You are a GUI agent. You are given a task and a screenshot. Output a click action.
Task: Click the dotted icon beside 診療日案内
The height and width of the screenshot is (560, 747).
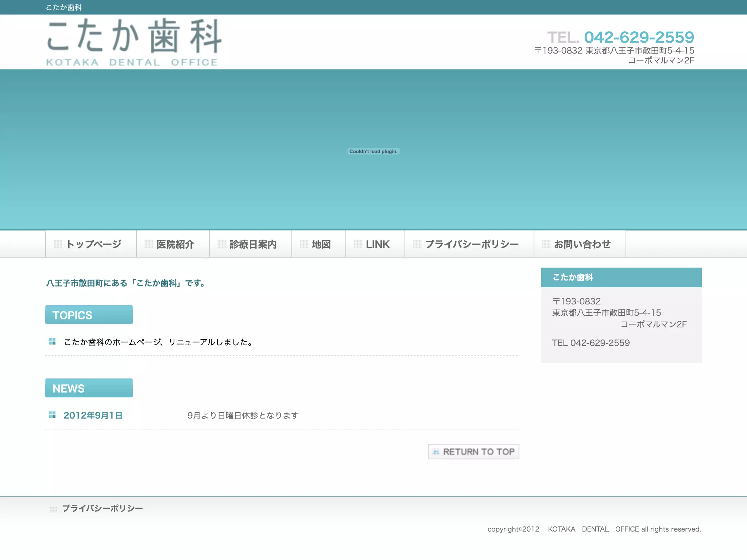[x=222, y=244]
